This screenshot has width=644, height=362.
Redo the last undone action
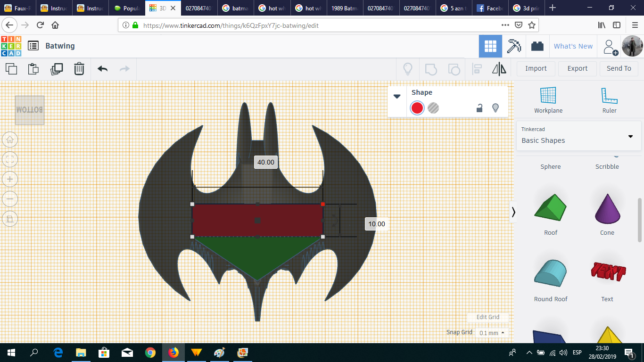(124, 69)
